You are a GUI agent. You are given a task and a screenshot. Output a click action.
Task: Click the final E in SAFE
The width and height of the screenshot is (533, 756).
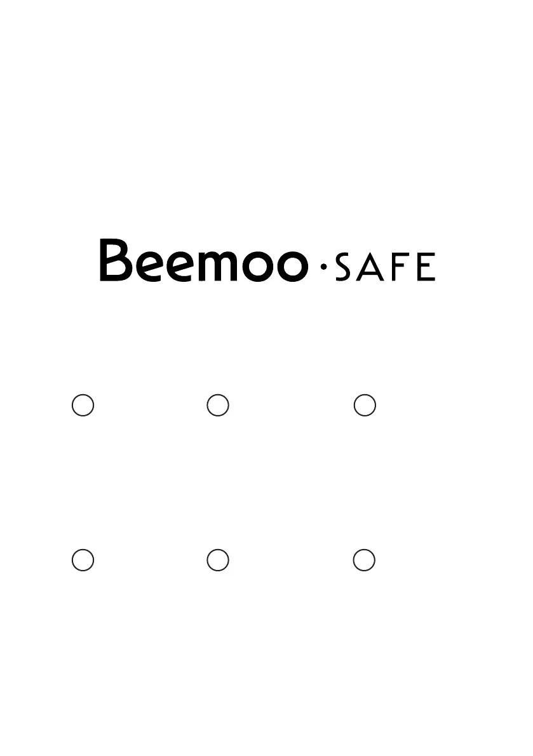426,267
